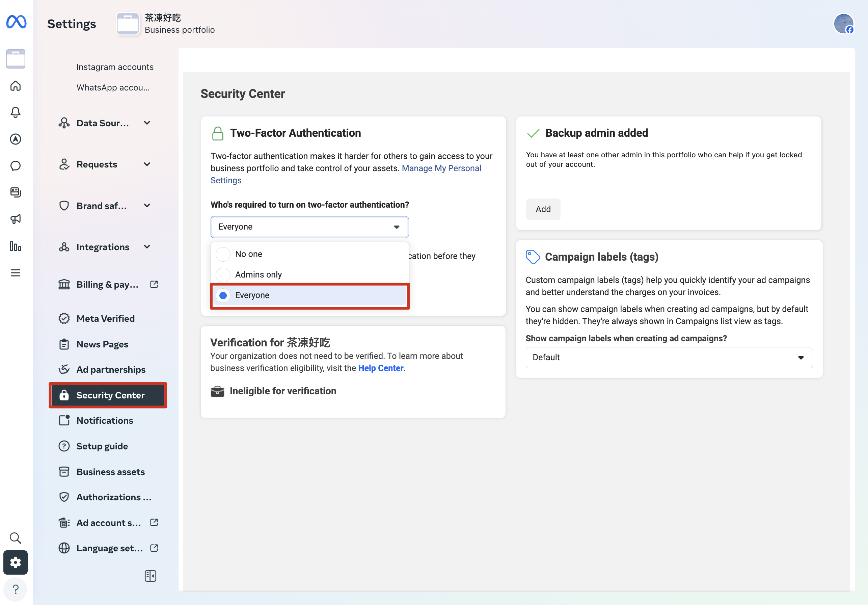Open Notifications settings in the sidebar
Image resolution: width=868 pixels, height=605 pixels.
coord(105,420)
